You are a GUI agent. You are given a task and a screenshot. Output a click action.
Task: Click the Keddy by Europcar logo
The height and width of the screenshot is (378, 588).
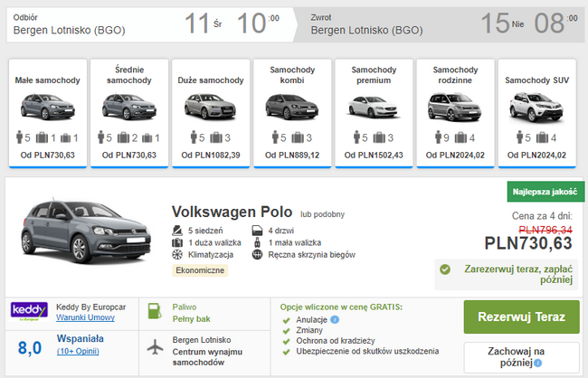point(29,312)
